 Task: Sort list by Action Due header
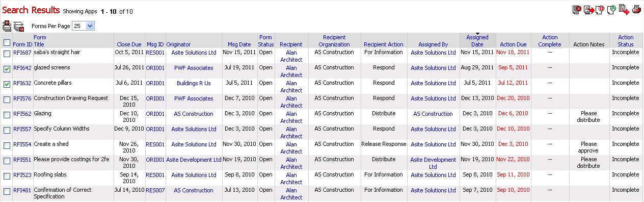513,44
